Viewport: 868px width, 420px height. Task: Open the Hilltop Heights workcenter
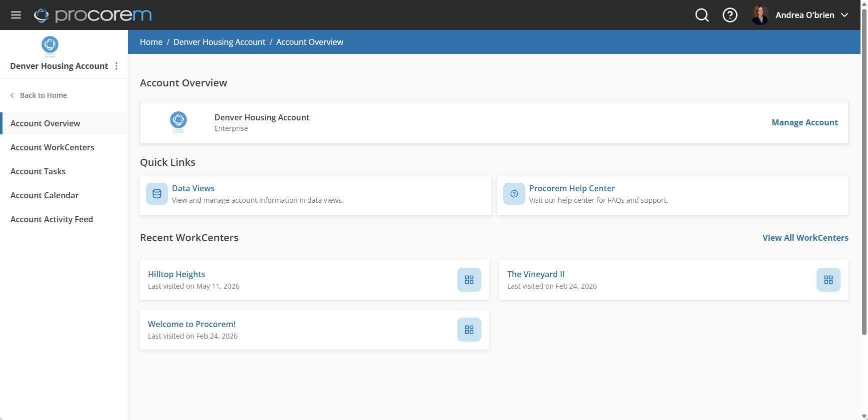click(176, 274)
